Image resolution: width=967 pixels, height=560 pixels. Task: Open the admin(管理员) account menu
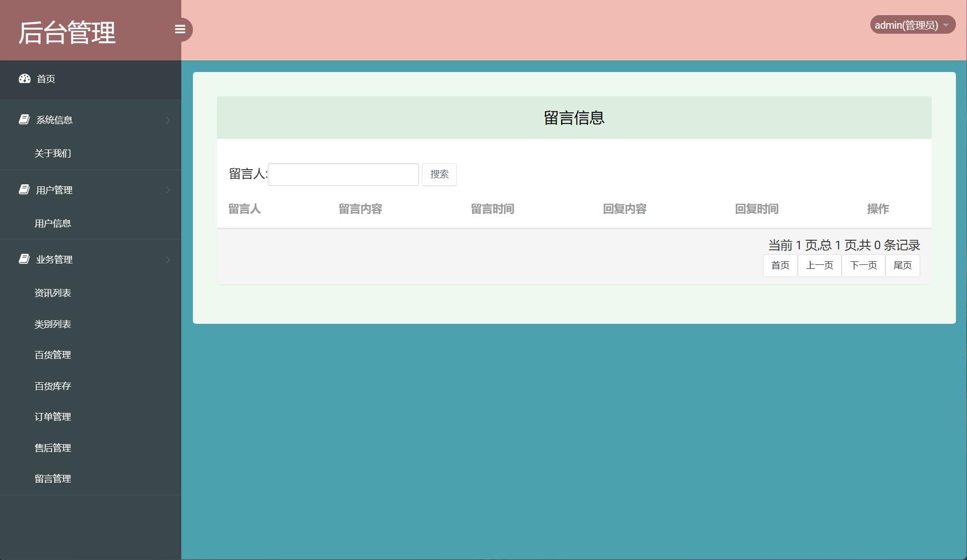coord(912,24)
